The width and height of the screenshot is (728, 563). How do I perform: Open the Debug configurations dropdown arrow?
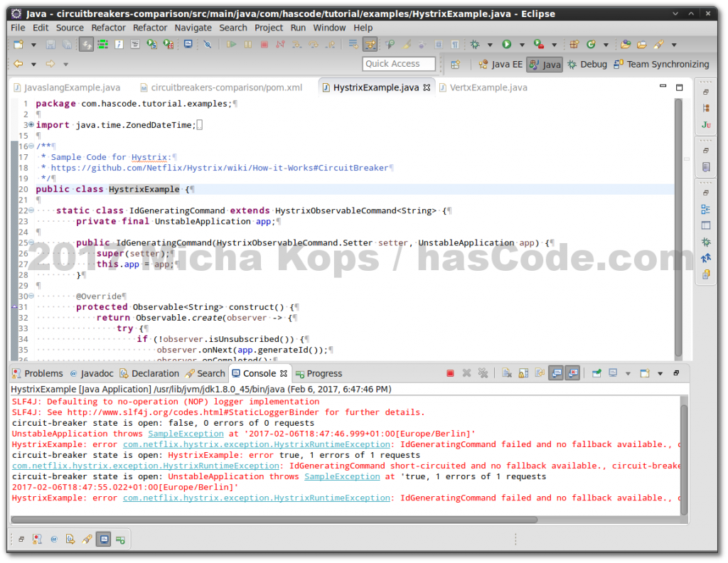(490, 45)
